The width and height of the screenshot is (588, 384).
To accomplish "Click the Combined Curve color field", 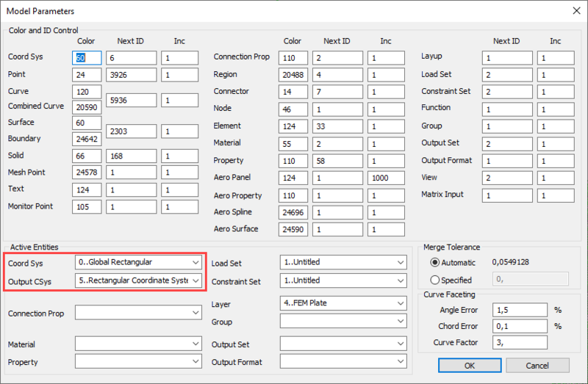I will pos(87,107).
